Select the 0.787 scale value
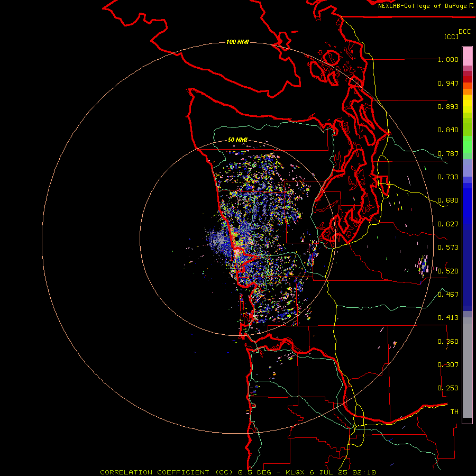476x476 pixels. click(x=448, y=153)
